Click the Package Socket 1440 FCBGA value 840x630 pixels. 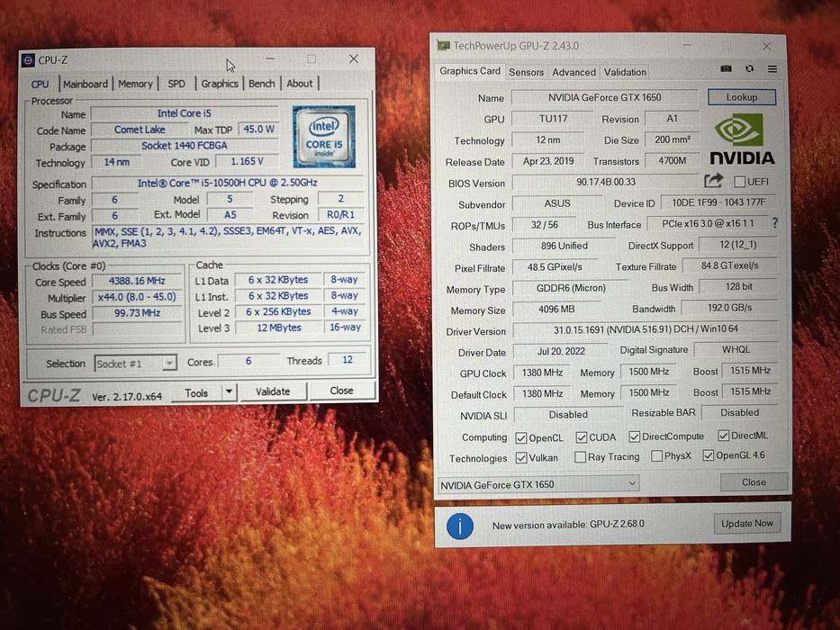pyautogui.click(x=185, y=146)
